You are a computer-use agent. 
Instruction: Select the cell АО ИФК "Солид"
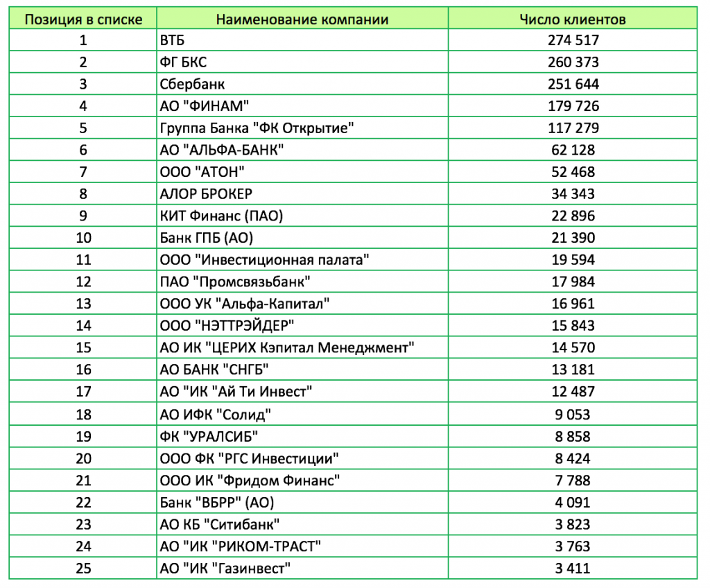[x=302, y=414]
